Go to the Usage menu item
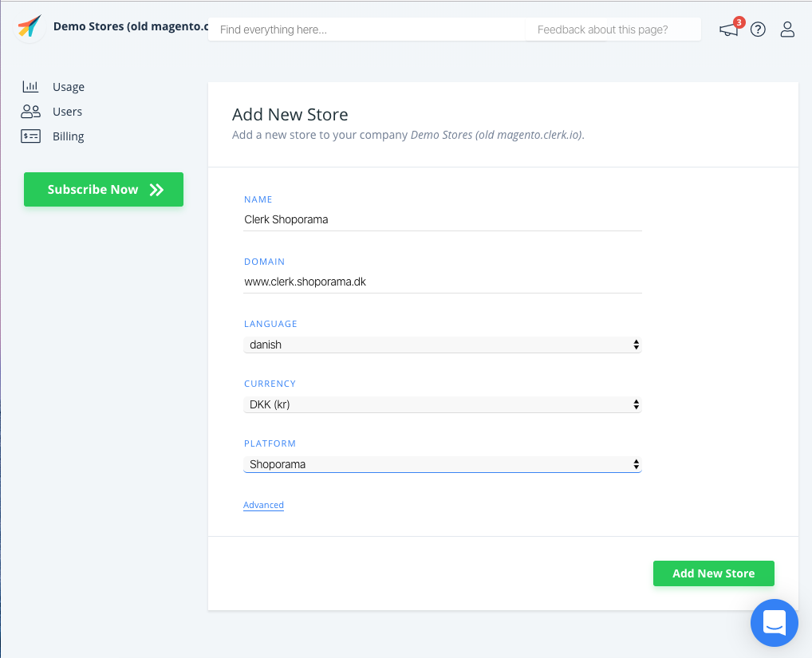812x658 pixels. click(x=69, y=87)
